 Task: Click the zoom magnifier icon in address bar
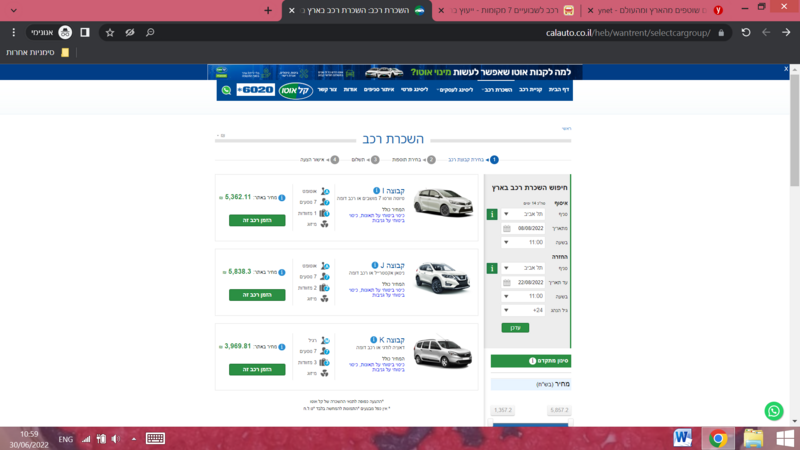pyautogui.click(x=150, y=33)
